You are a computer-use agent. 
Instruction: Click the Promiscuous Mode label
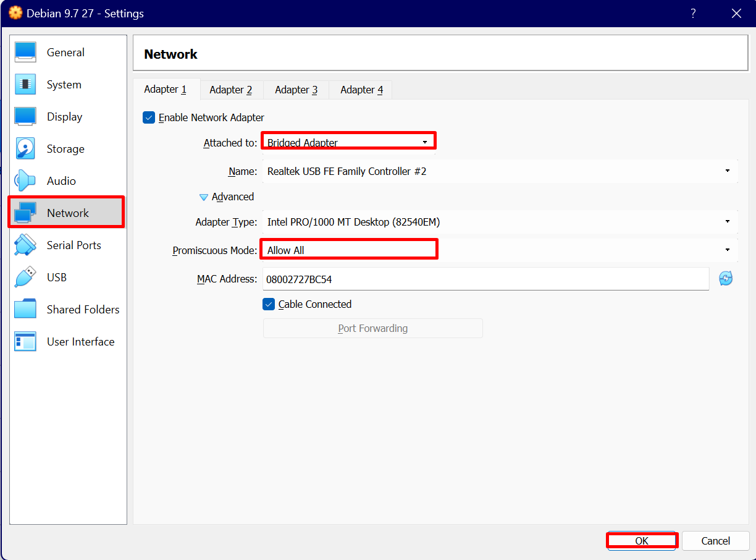pyautogui.click(x=214, y=250)
